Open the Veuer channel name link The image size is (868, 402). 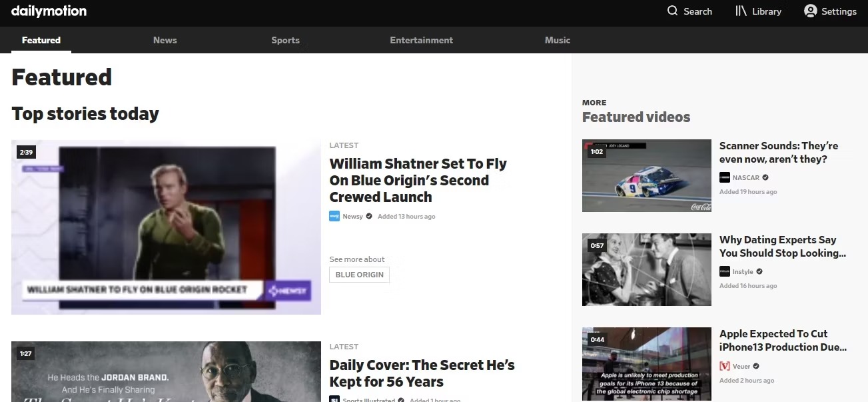[741, 367]
